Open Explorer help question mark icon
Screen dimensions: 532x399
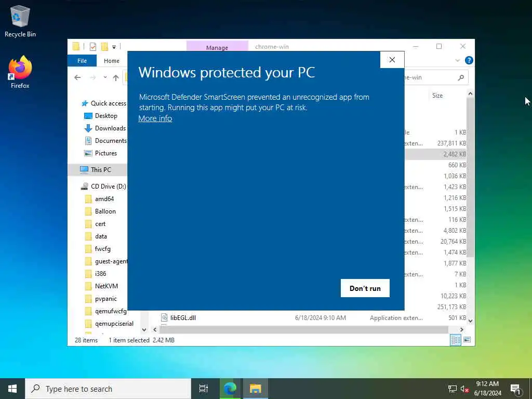(x=469, y=60)
